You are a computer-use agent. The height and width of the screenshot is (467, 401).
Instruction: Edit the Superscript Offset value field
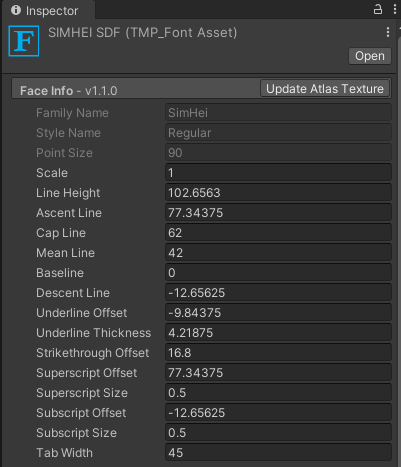coord(278,373)
